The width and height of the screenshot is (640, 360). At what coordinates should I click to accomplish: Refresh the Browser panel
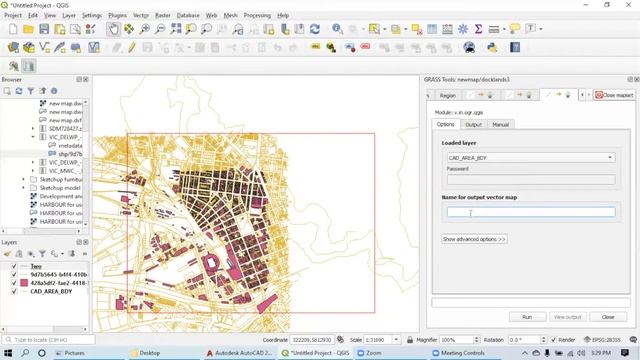tap(19, 91)
